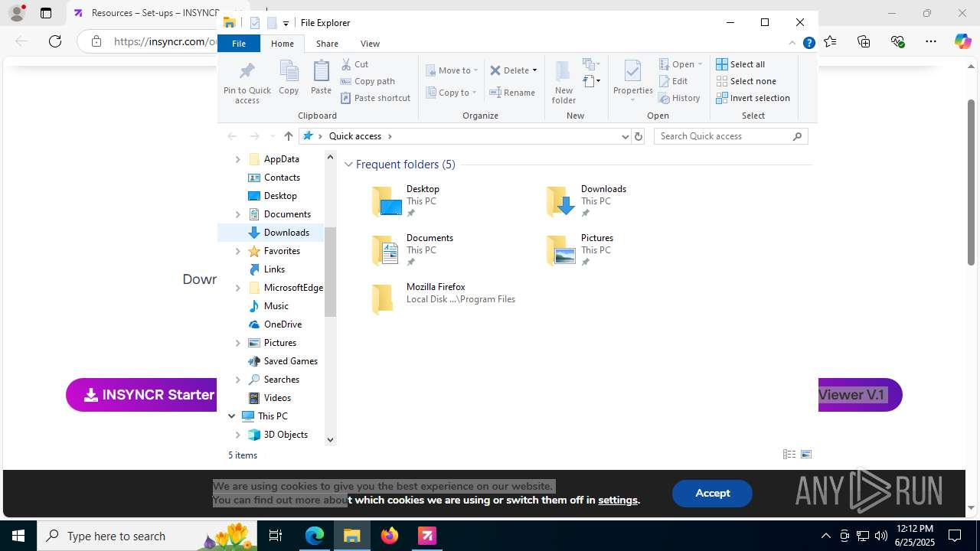Accept cookies on the website
The height and width of the screenshot is (551, 980).
tap(712, 493)
